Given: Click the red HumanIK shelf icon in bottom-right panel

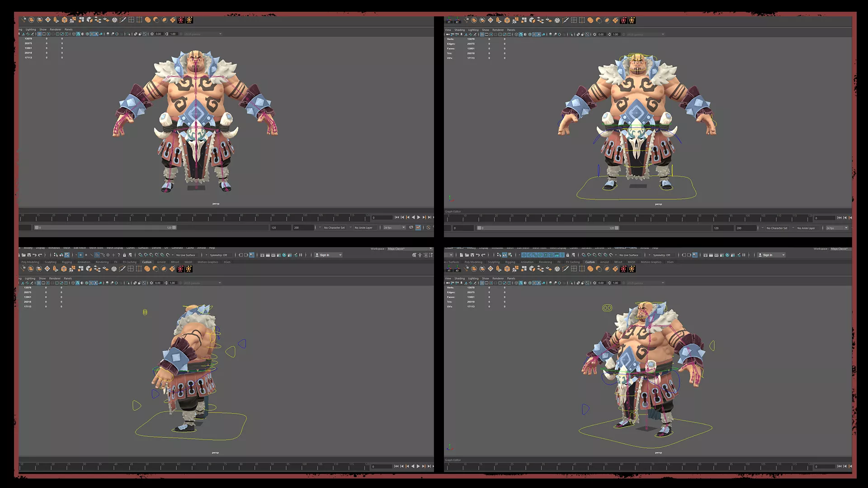Looking at the screenshot, I should click(x=623, y=269).
